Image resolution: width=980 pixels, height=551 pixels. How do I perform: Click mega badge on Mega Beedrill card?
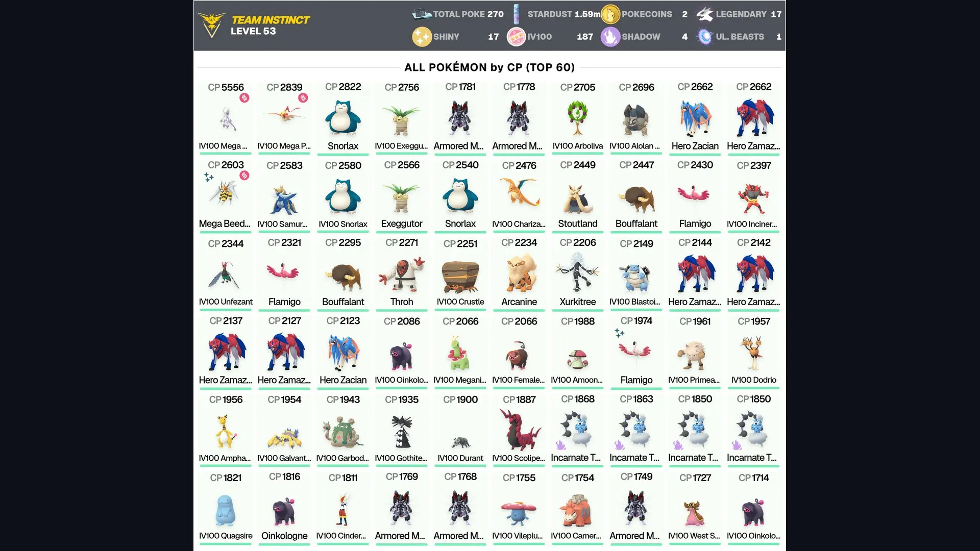click(x=244, y=176)
